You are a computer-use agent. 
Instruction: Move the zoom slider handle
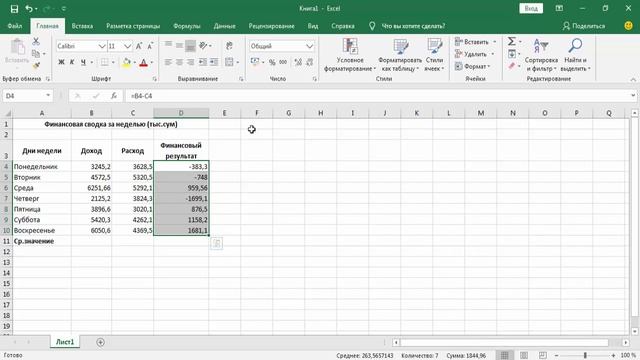pos(585,355)
